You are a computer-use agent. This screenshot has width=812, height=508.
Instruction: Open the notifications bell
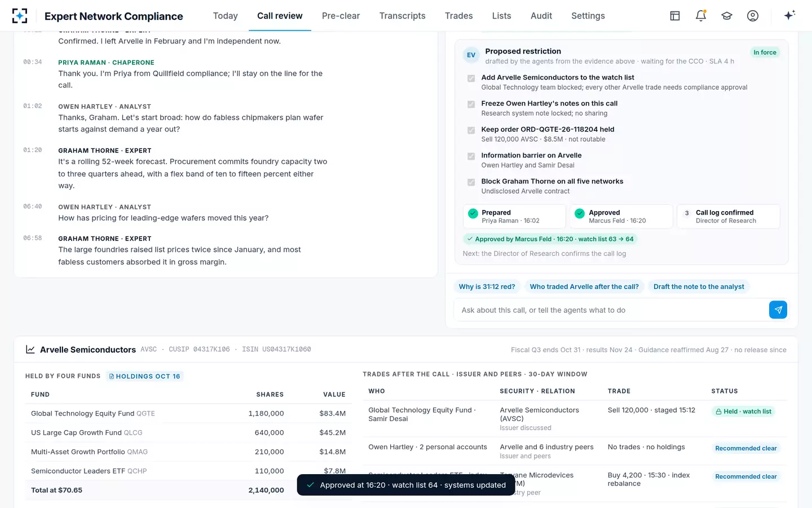(701, 16)
